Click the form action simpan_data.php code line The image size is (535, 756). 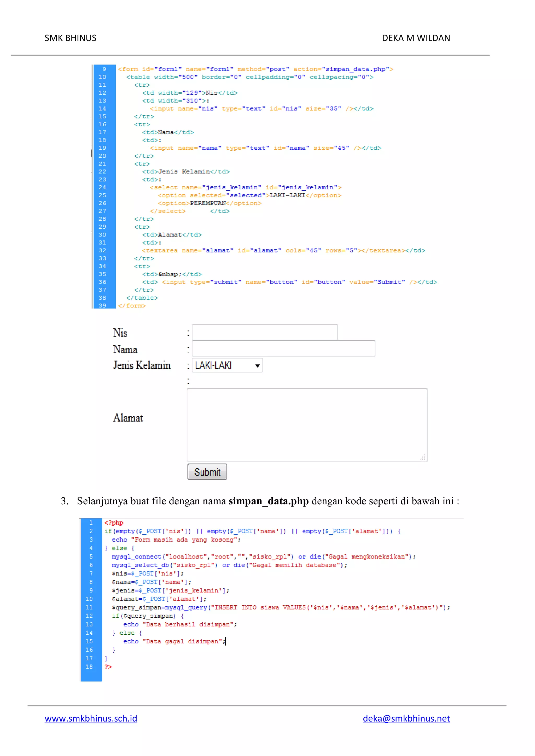[256, 69]
